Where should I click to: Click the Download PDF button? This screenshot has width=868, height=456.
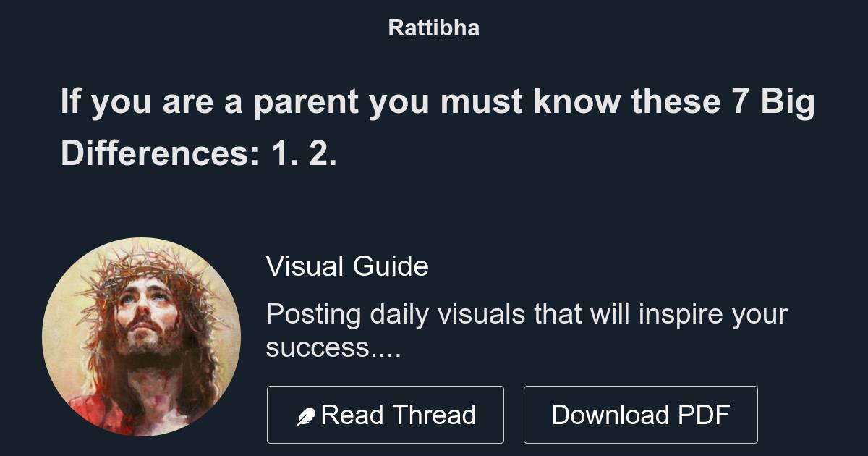point(641,414)
